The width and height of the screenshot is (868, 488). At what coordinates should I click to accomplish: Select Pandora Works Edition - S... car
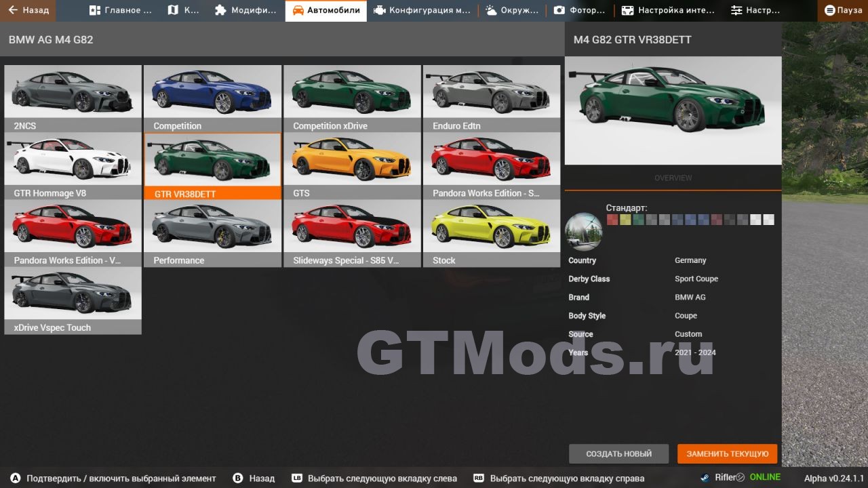[x=492, y=166]
